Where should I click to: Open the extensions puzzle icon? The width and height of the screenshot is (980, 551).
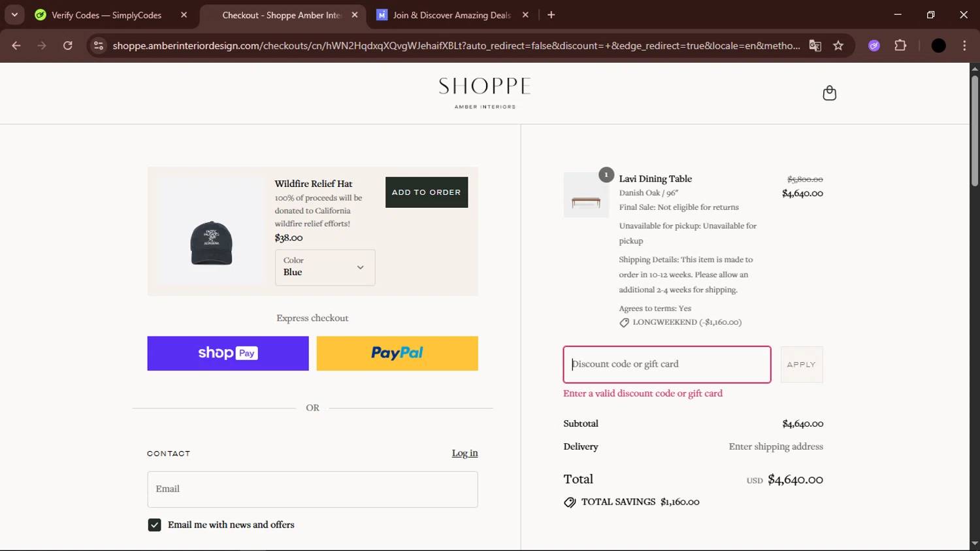point(900,46)
